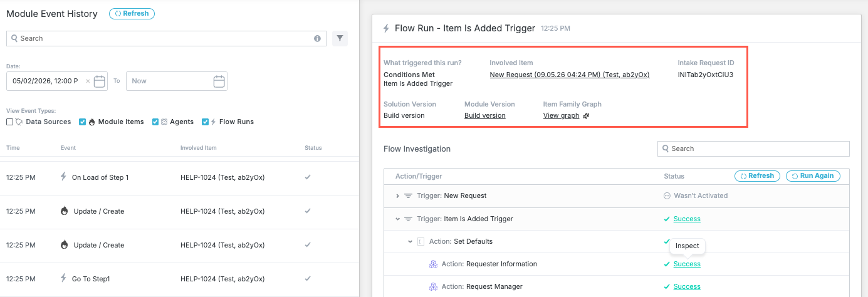Image resolution: width=868 pixels, height=297 pixels.
Task: Open the calendar icon of the start date field
Action: pyautogui.click(x=100, y=81)
